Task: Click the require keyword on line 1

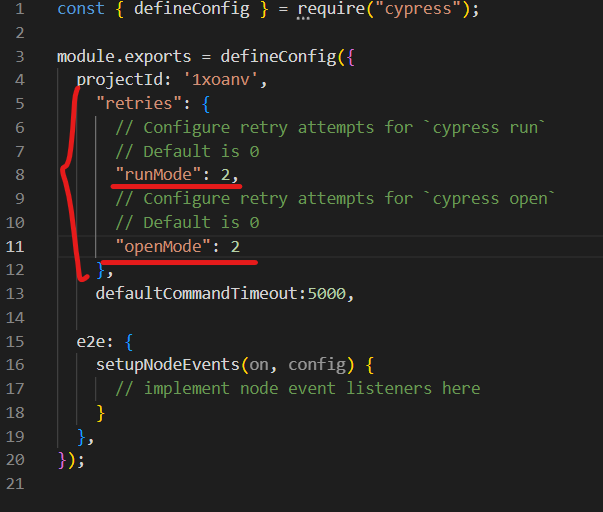Action: coord(331,9)
